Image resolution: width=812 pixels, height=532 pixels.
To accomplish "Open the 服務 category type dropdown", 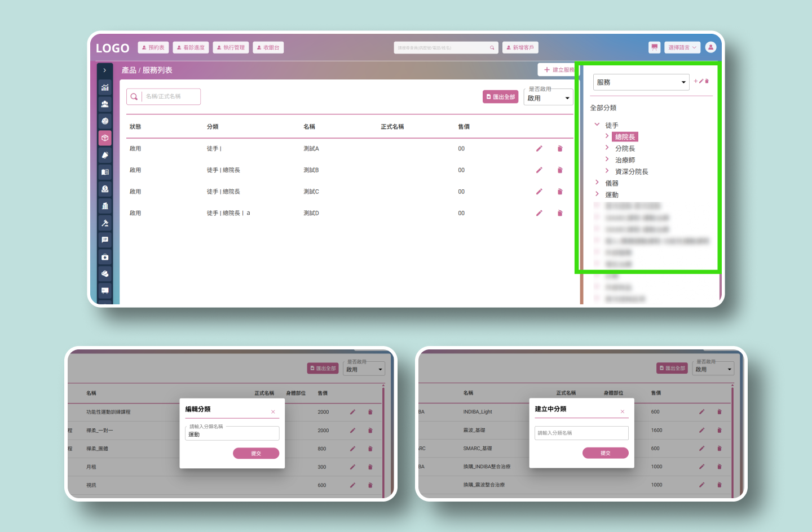I will [641, 82].
